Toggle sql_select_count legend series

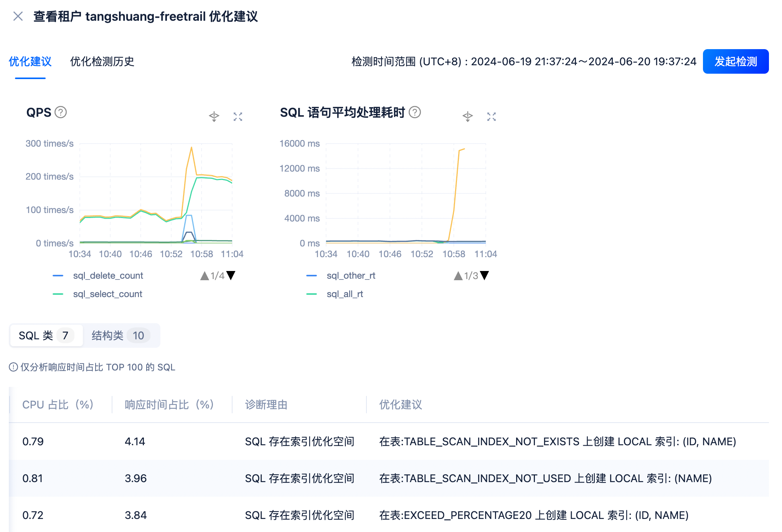pyautogui.click(x=107, y=294)
